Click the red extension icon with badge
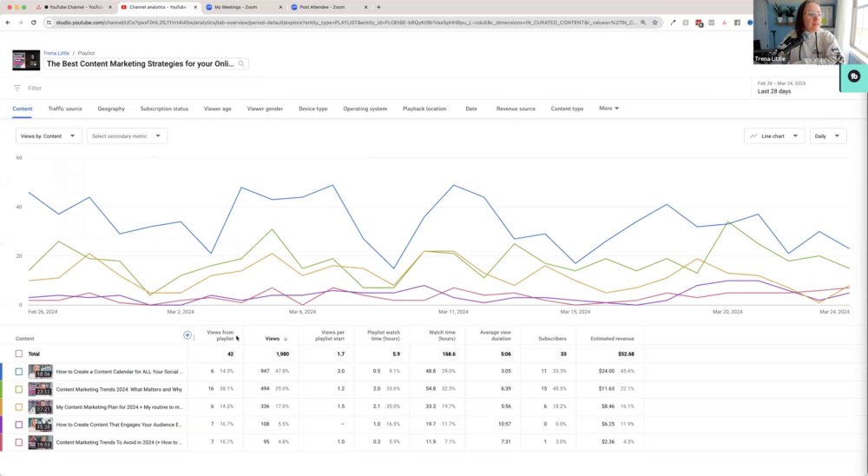This screenshot has width=868, height=476. tap(699, 23)
